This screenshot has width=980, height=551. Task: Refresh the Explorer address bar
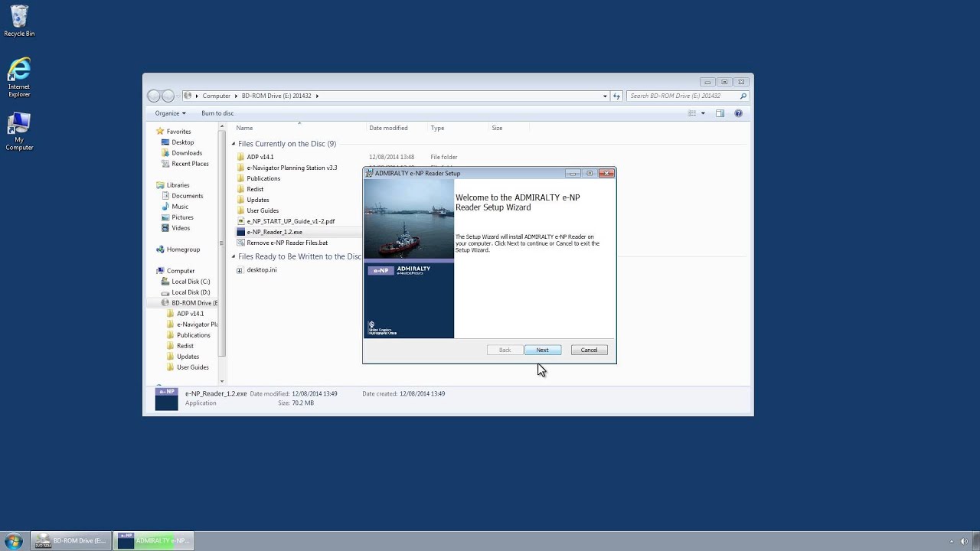click(x=616, y=96)
